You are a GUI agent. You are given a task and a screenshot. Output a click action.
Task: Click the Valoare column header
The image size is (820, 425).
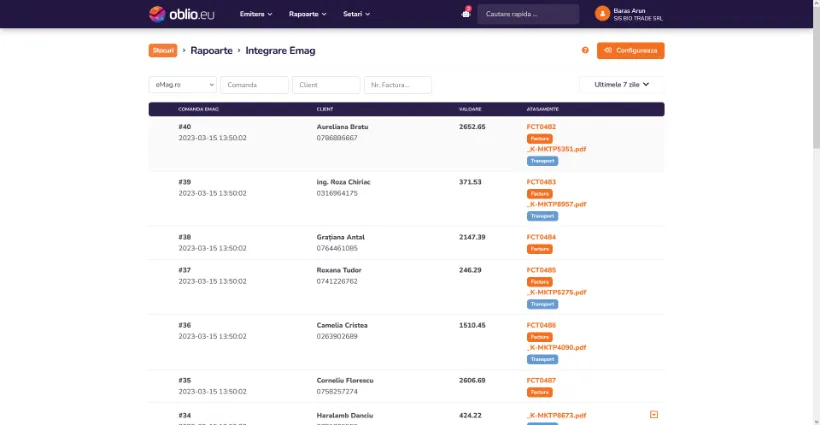click(x=470, y=109)
